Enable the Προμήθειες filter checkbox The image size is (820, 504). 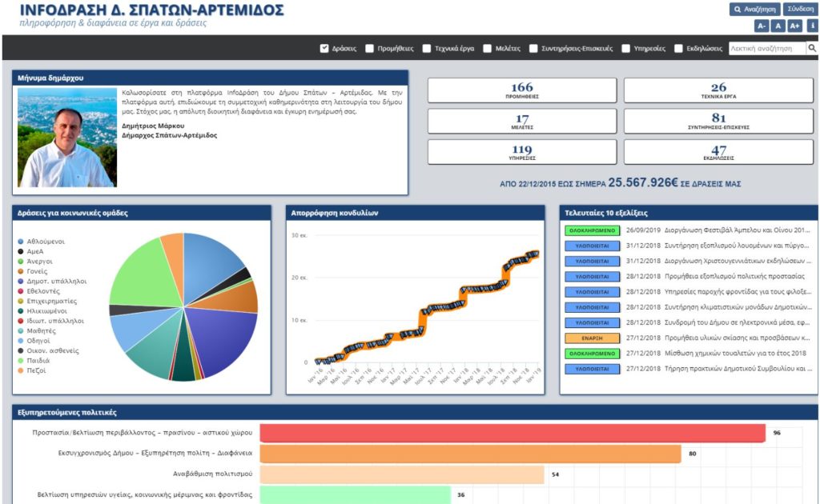pyautogui.click(x=369, y=48)
